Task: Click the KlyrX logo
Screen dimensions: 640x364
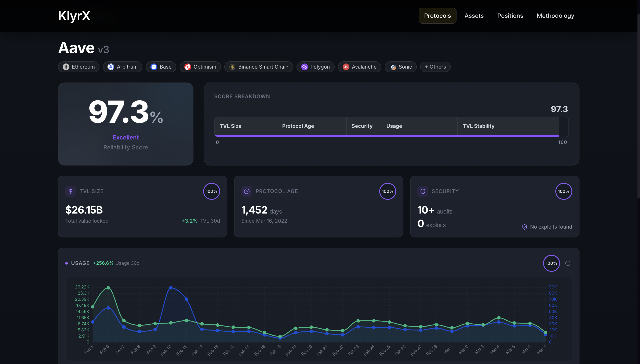Action: [x=74, y=16]
